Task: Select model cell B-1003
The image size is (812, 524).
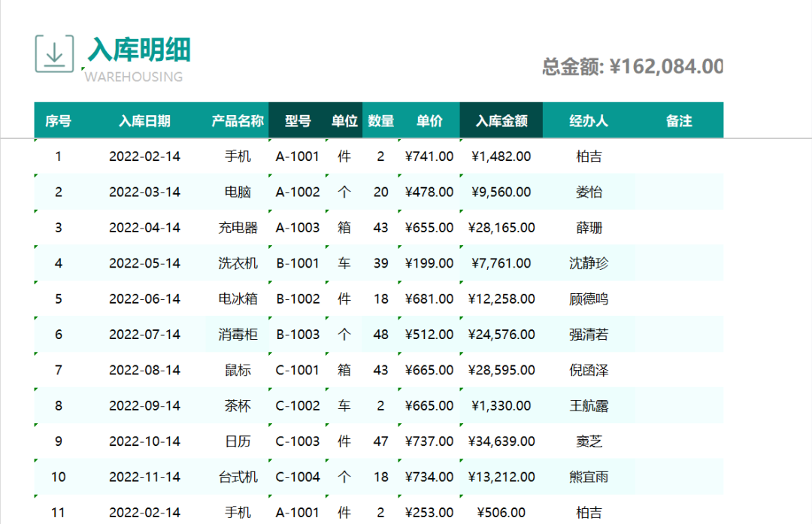Action: coord(298,335)
